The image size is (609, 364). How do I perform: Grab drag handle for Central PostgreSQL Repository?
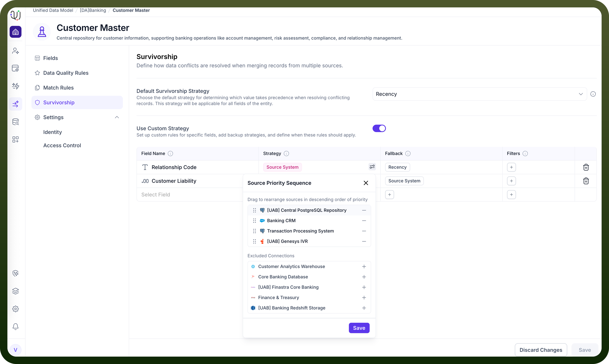pos(254,210)
